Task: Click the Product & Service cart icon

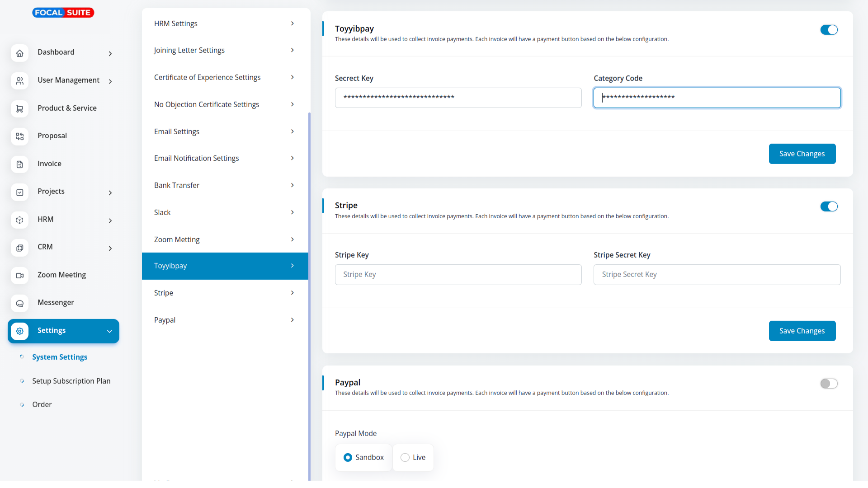Action: [19, 109]
